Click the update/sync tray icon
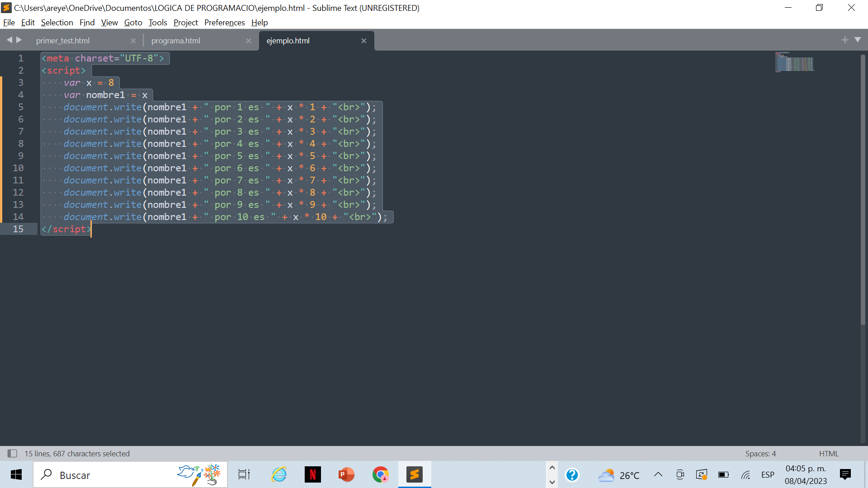 [x=702, y=474]
